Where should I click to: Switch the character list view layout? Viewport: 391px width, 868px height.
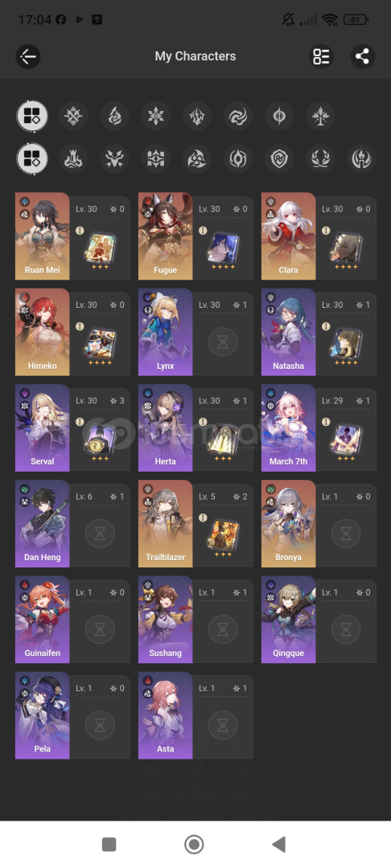tap(321, 56)
